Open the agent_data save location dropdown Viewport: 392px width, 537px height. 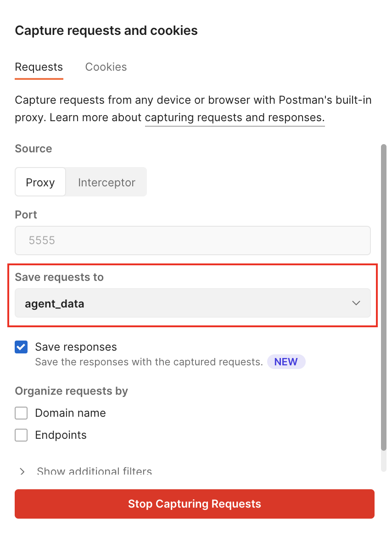[192, 303]
